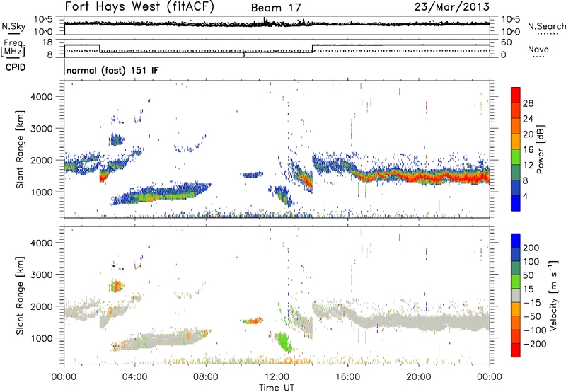Click the '1000' tick on velocity panel range axis
566x392 pixels.
[42, 338]
